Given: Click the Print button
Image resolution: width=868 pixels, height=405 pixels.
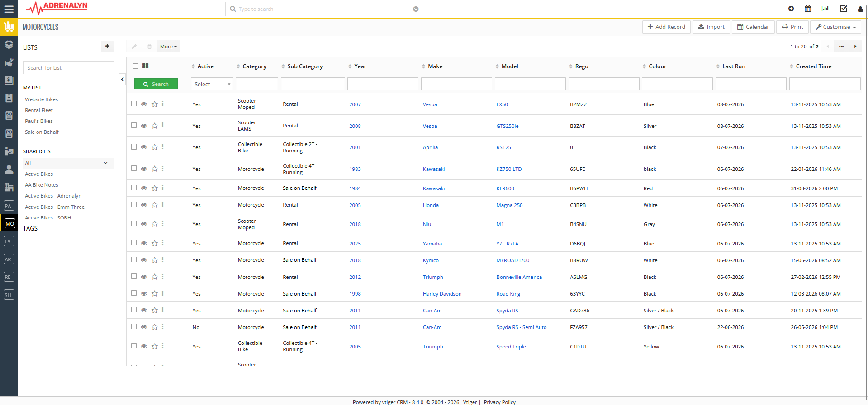Looking at the screenshot, I should [792, 27].
